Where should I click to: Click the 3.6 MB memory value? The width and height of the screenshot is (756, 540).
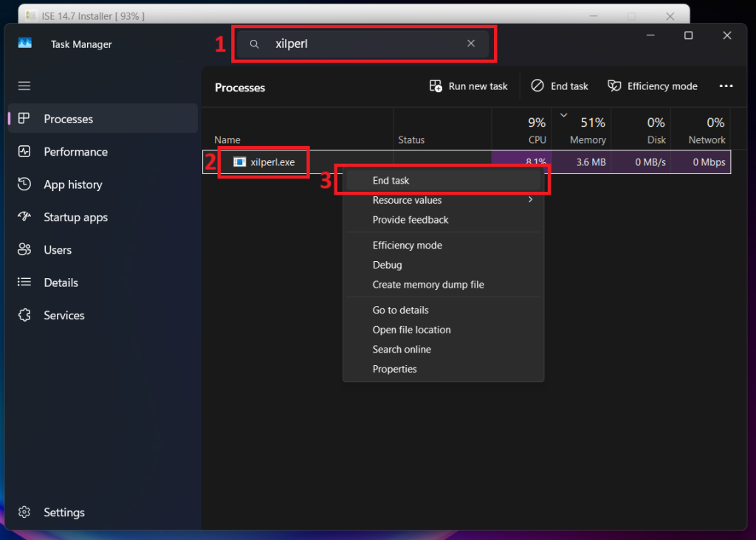pos(591,162)
